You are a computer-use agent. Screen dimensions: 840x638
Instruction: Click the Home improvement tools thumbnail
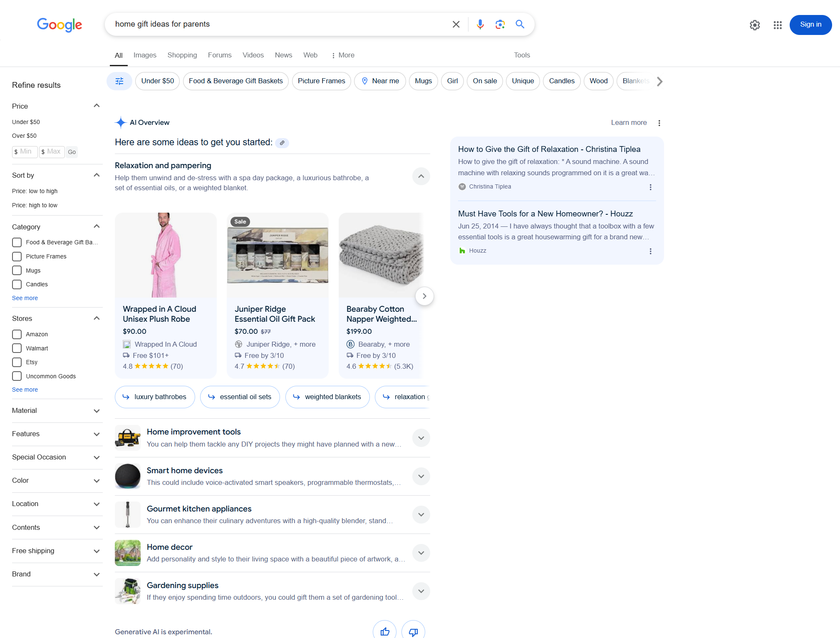click(x=128, y=438)
